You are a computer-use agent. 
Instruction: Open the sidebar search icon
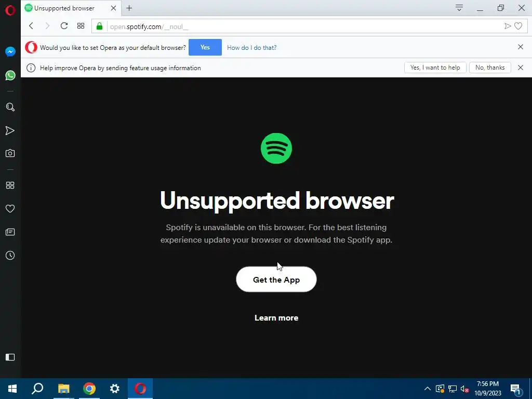(x=10, y=107)
